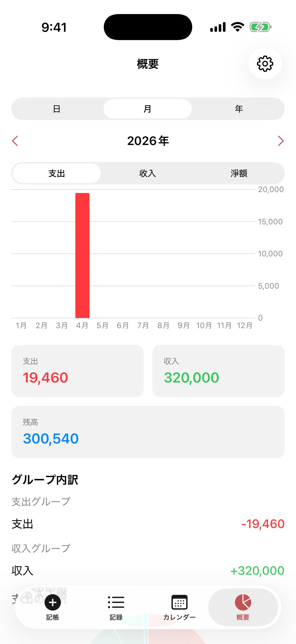Screen dimensions: 296x644
Task: Go to next year with right chevron
Action: [x=281, y=141]
